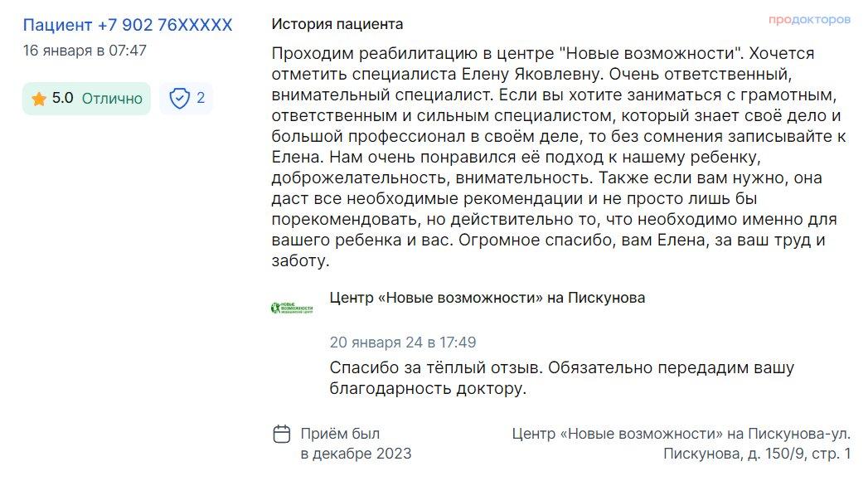Screen dimensions: 868x481
Task: Click the verification count 2 badge
Action: click(186, 99)
